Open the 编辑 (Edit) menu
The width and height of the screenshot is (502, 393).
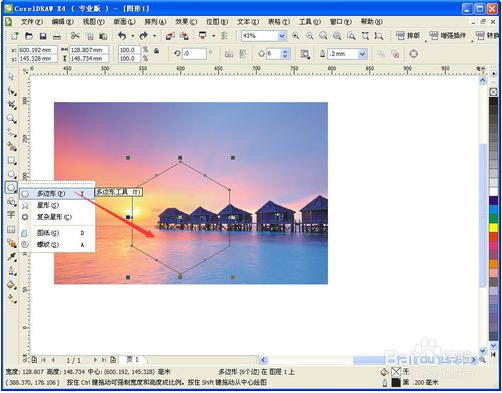(62, 22)
